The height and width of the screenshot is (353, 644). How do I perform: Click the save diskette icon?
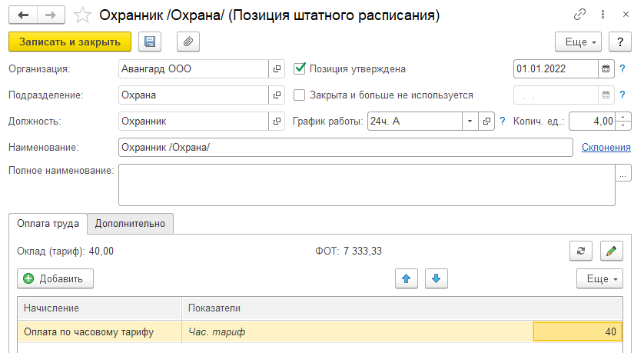(150, 42)
